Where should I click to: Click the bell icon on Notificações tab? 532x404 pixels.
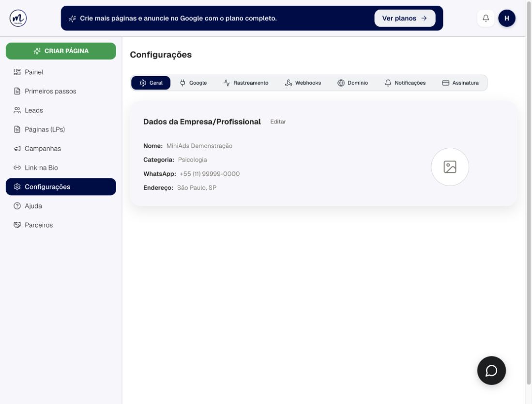388,83
